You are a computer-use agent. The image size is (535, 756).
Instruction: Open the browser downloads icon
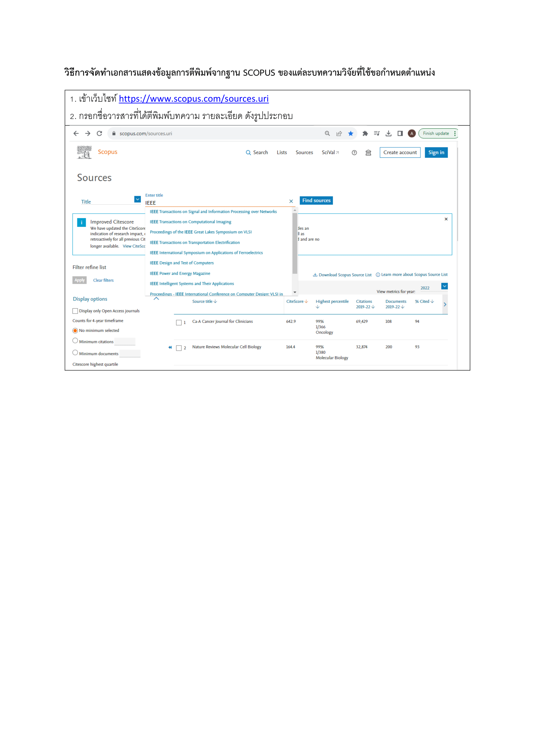click(388, 133)
